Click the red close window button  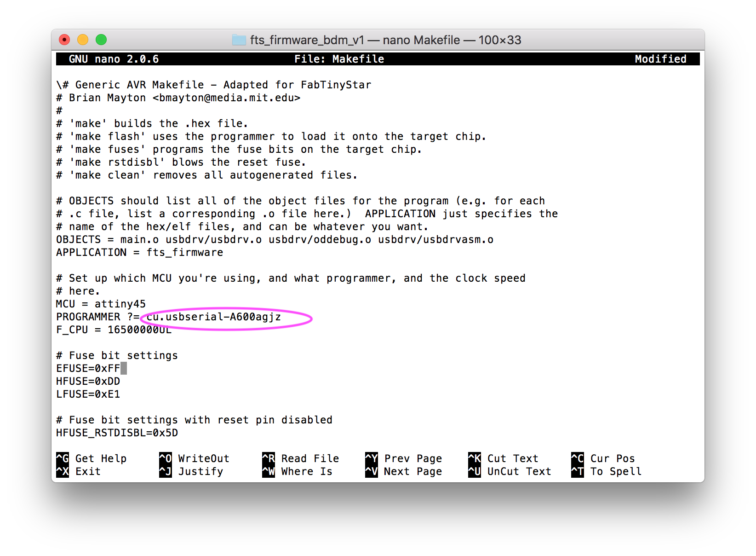tap(64, 40)
